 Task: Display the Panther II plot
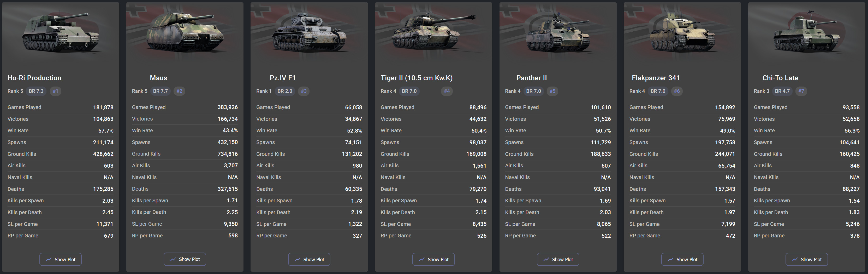[558, 259]
